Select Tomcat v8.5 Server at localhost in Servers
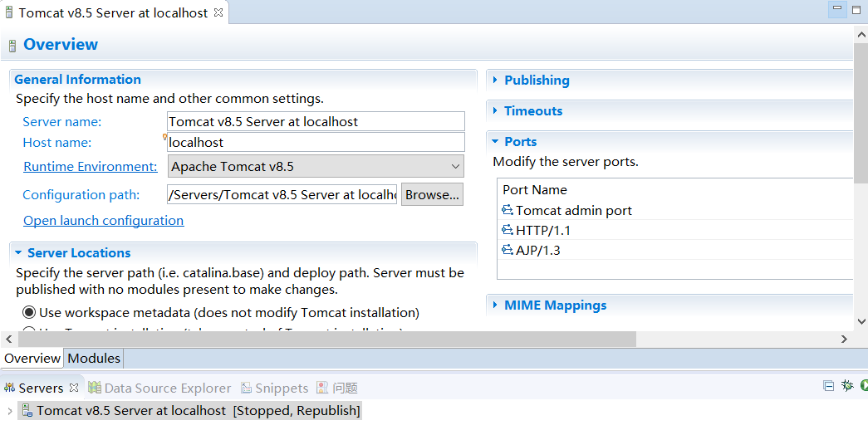868x430 pixels. click(190, 411)
